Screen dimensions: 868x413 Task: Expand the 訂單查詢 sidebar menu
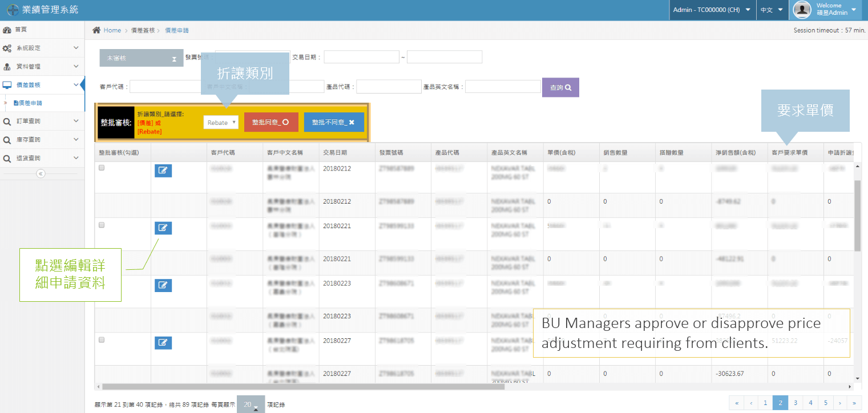click(42, 121)
